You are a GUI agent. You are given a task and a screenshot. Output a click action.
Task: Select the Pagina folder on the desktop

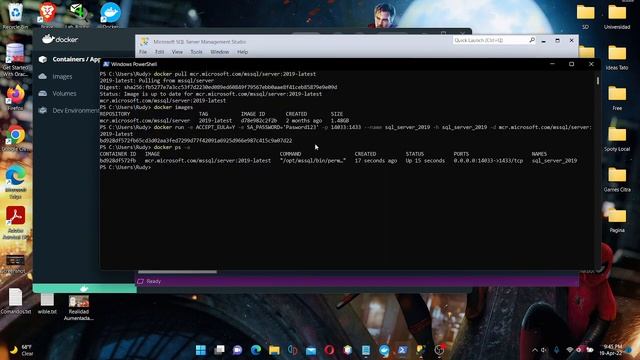pyautogui.click(x=617, y=220)
